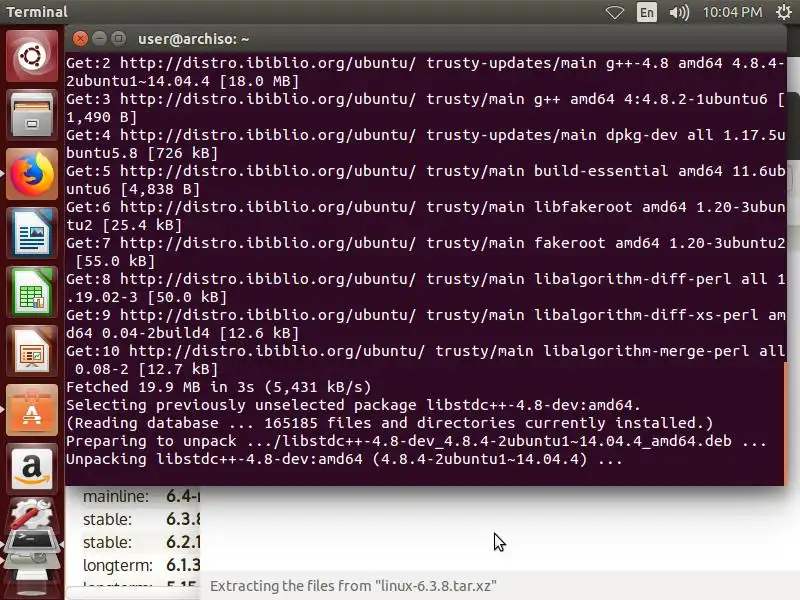Screen dimensions: 800x600
Task: Click the 'Get:7' fakeroot line in terminal
Action: pos(426,252)
